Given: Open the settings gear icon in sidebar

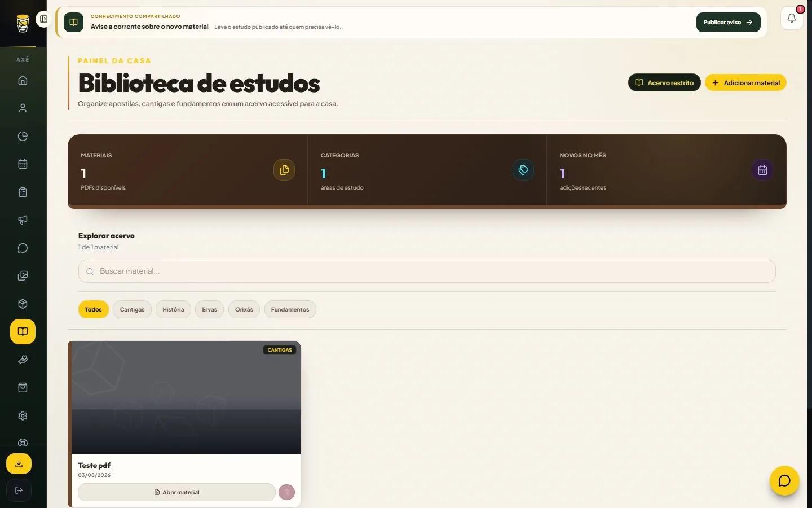Looking at the screenshot, I should (23, 415).
